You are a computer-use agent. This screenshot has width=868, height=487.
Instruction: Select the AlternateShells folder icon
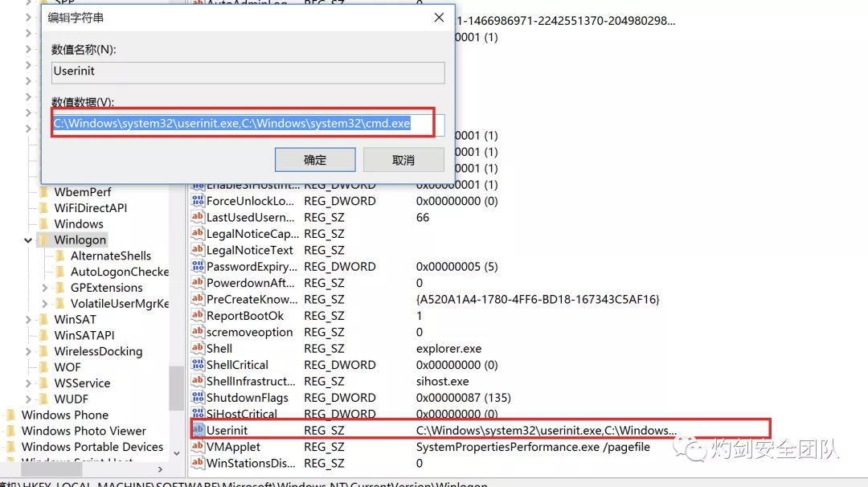point(60,256)
